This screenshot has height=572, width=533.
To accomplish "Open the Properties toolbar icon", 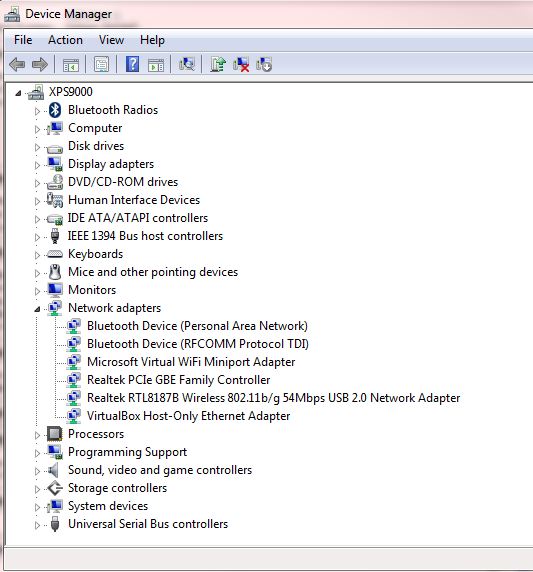I will [101, 65].
